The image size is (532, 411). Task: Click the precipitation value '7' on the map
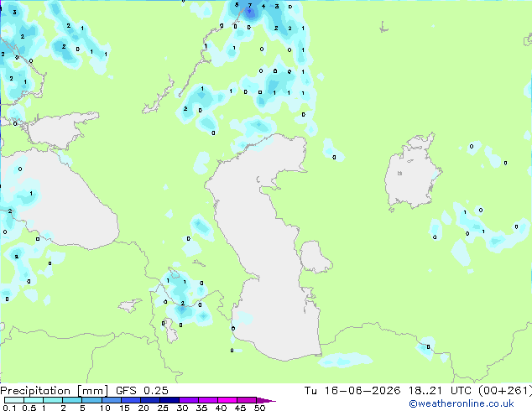(x=250, y=6)
